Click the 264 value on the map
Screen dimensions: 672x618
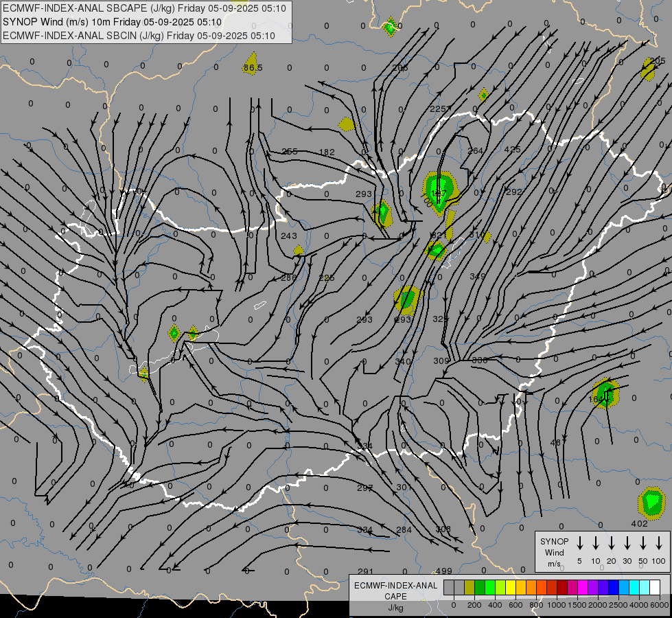[475, 150]
